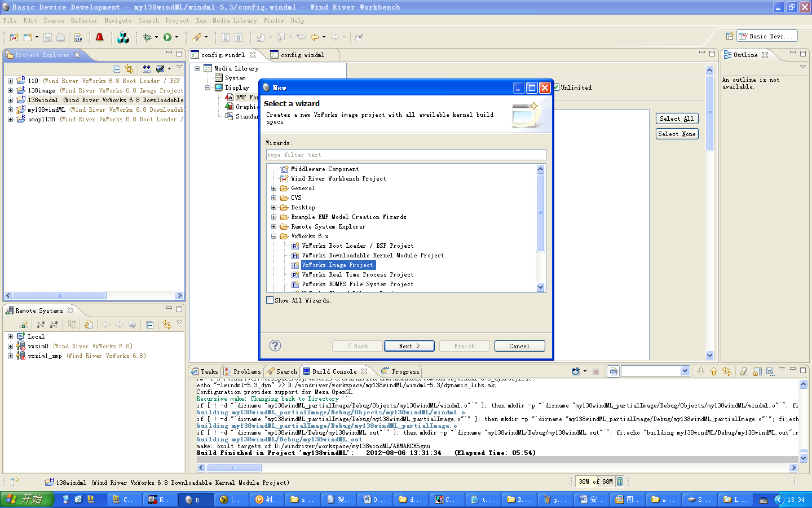Screen dimensions: 812x508
Task: Click the type filter text field
Action: 406,155
